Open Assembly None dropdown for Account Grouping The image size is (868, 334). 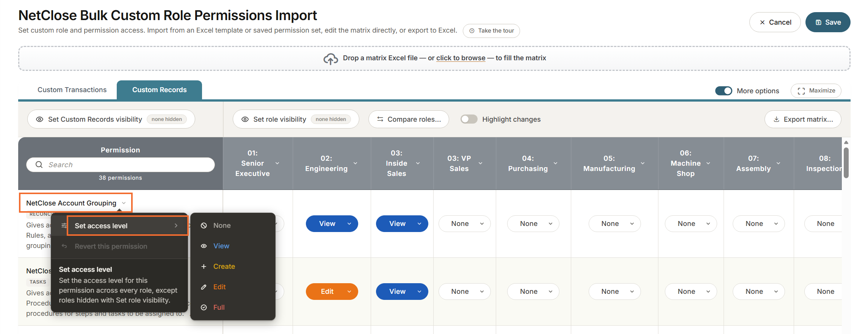point(759,224)
